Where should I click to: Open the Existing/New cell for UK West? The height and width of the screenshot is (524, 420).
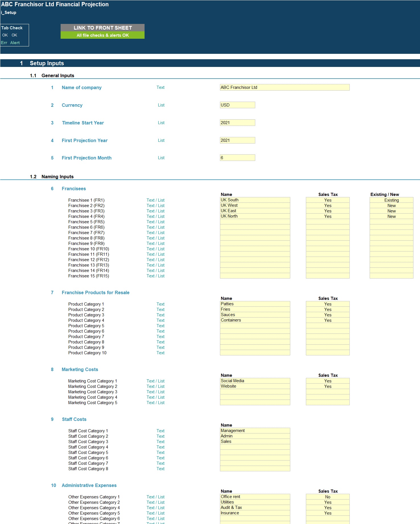[391, 205]
